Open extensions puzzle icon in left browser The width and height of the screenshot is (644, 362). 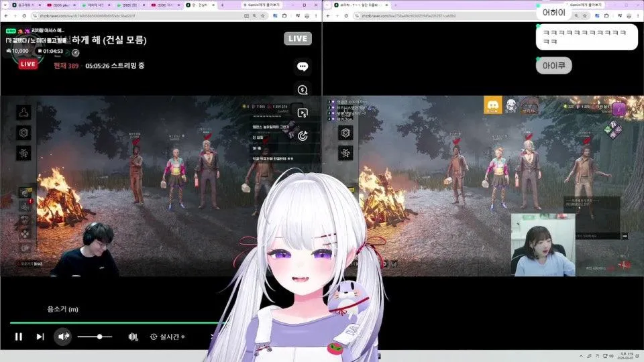[x=284, y=15]
